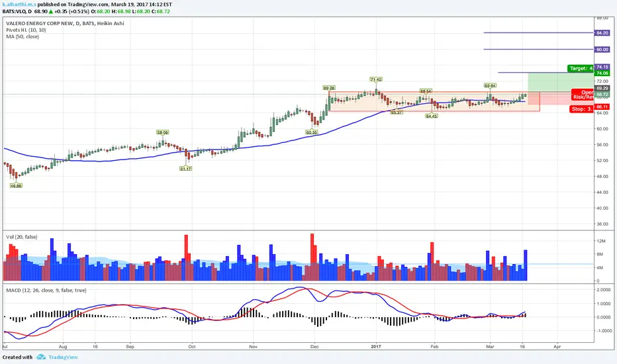Select the 84.20 price level label
Screen dimensions: 617x364
pos(602,33)
